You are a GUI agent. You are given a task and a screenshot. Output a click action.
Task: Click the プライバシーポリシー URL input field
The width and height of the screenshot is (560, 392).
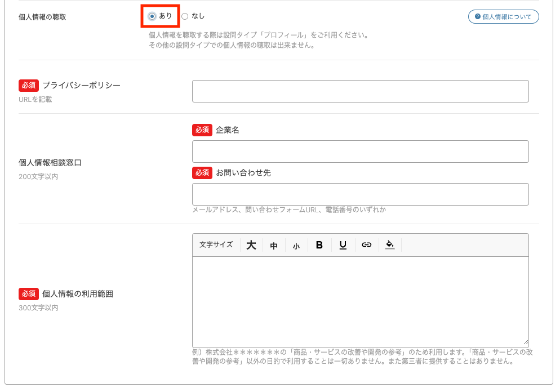tap(360, 91)
